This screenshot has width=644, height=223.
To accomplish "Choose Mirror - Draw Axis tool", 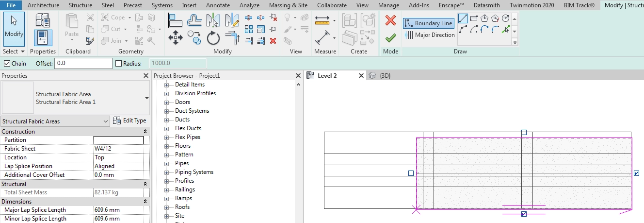I will pos(232,20).
